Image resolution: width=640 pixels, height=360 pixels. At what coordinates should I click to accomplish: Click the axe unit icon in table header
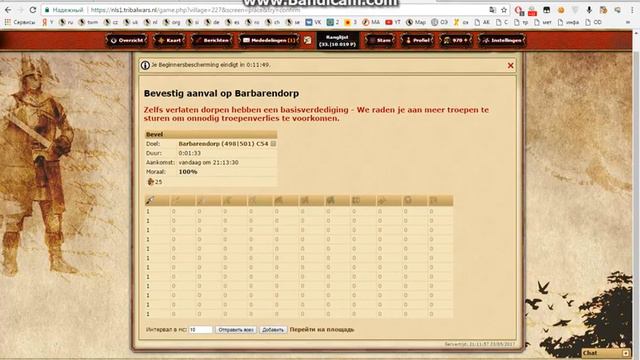point(202,200)
